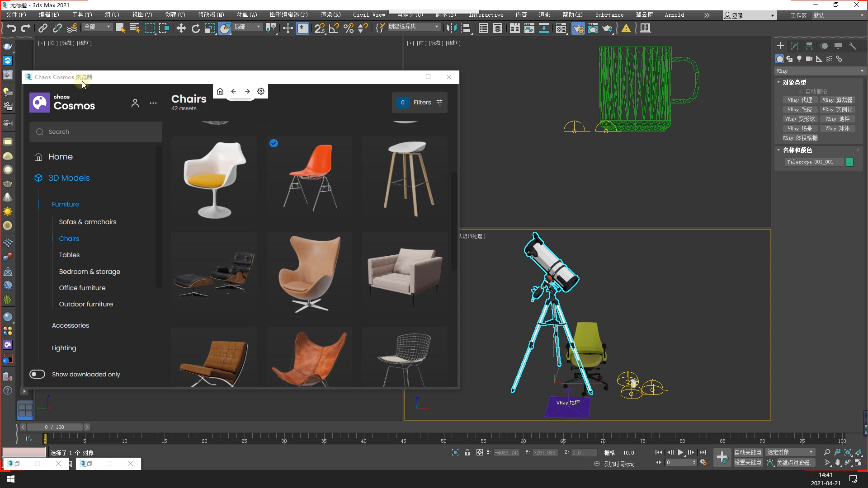
Task: Select the Move transform tool
Action: pos(181,28)
